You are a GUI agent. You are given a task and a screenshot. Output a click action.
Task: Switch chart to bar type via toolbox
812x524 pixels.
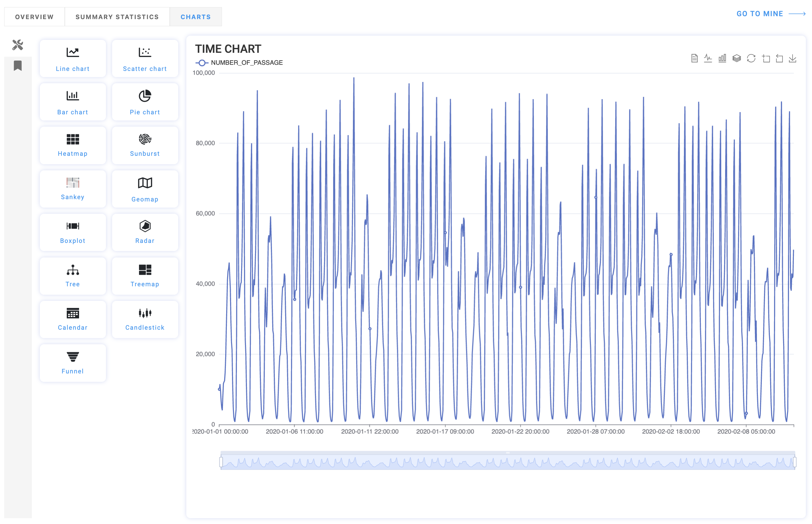point(722,59)
